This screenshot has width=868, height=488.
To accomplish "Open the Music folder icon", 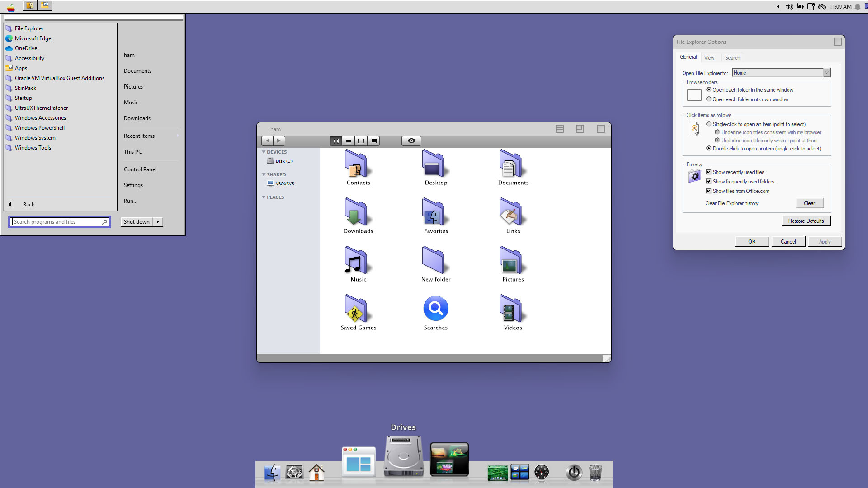I will click(356, 260).
